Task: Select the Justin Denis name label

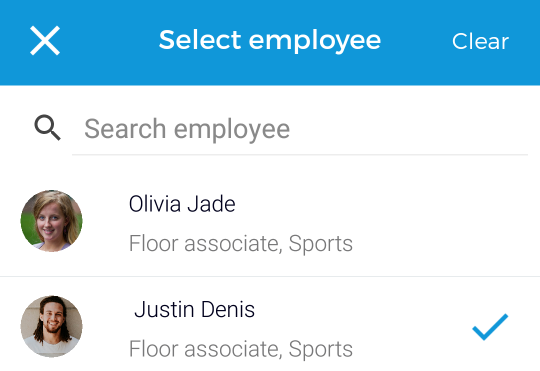Action: click(195, 309)
